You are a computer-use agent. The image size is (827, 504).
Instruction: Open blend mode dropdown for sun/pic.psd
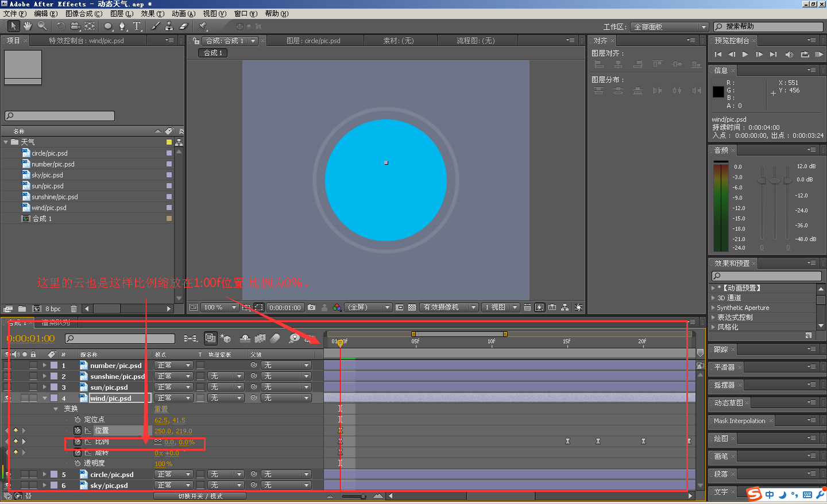click(174, 387)
